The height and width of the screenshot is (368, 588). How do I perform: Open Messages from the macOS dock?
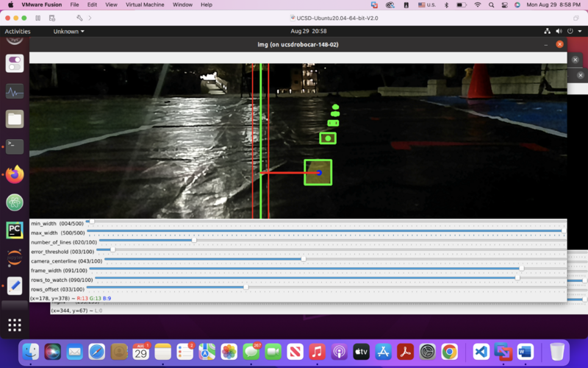point(251,352)
